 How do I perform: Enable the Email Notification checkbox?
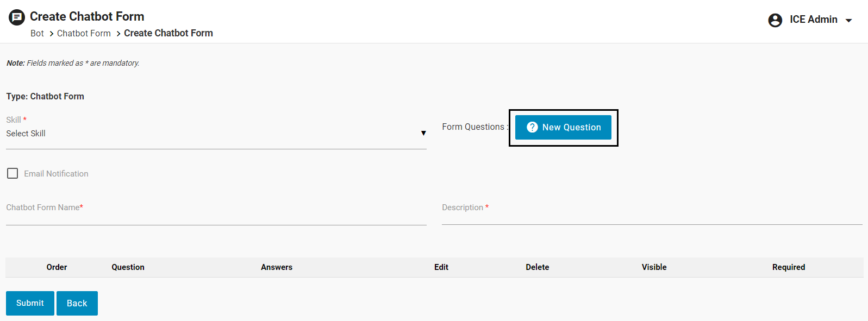[13, 173]
